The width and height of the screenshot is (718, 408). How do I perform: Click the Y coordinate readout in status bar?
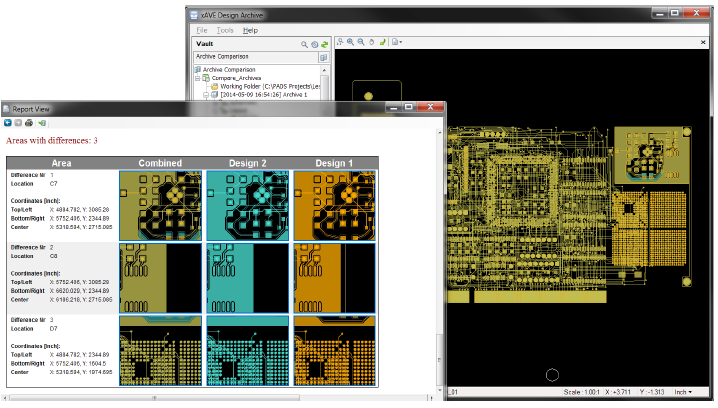point(652,392)
